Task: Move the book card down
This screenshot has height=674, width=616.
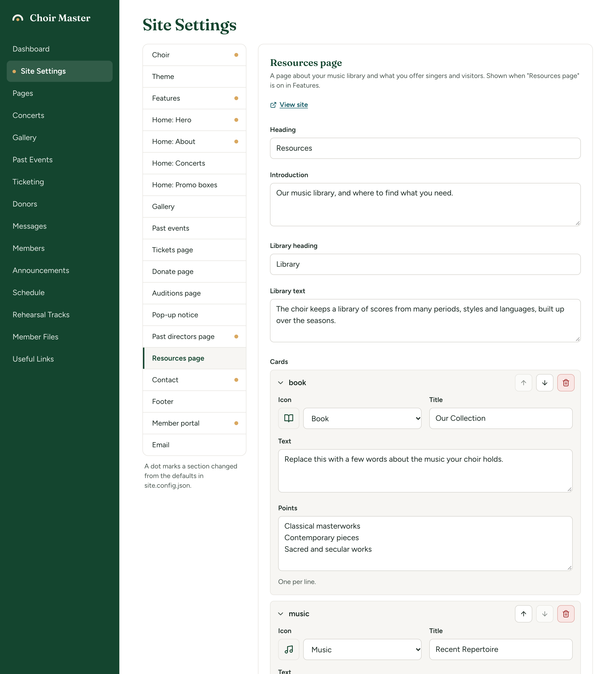Action: (x=545, y=383)
